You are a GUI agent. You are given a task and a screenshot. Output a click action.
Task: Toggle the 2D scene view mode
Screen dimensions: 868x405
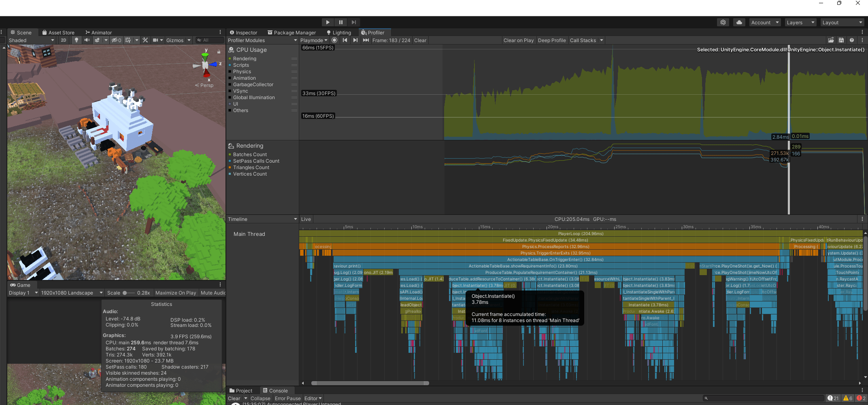[x=64, y=40]
